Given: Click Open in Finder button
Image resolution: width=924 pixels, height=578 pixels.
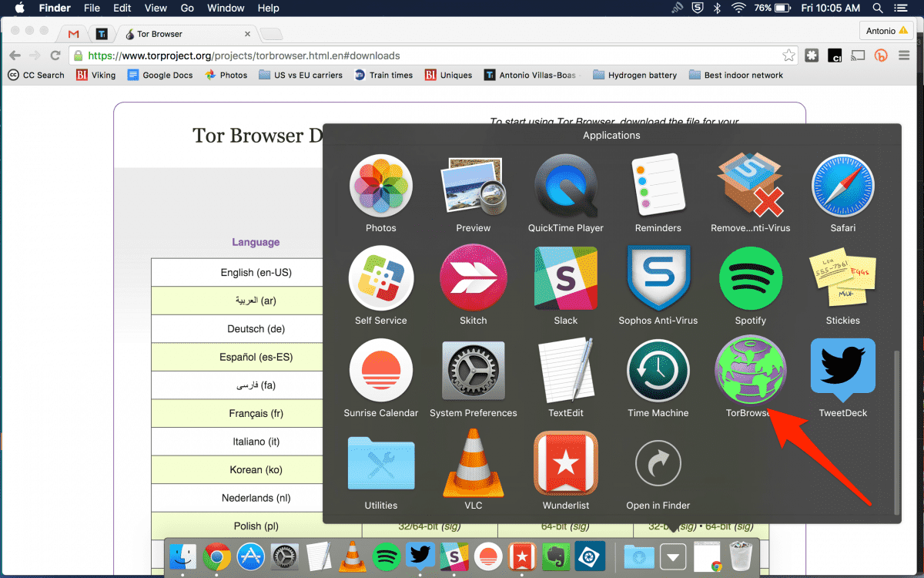Looking at the screenshot, I should [x=658, y=464].
